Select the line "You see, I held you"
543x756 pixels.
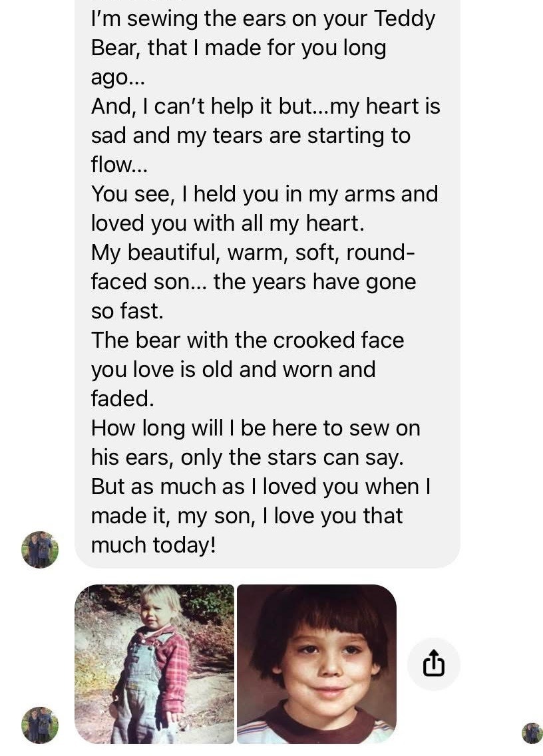point(264,194)
